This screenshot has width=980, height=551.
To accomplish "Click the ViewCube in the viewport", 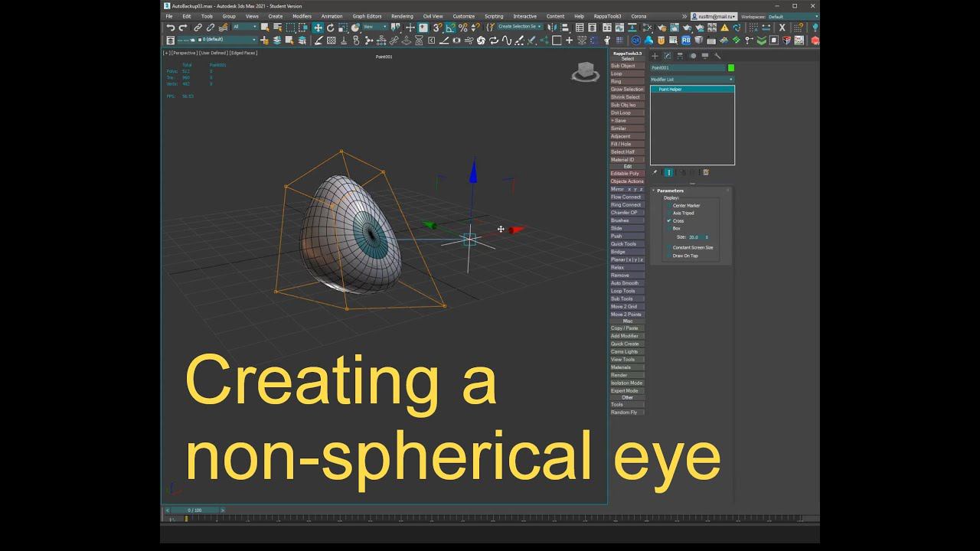I will click(x=586, y=72).
